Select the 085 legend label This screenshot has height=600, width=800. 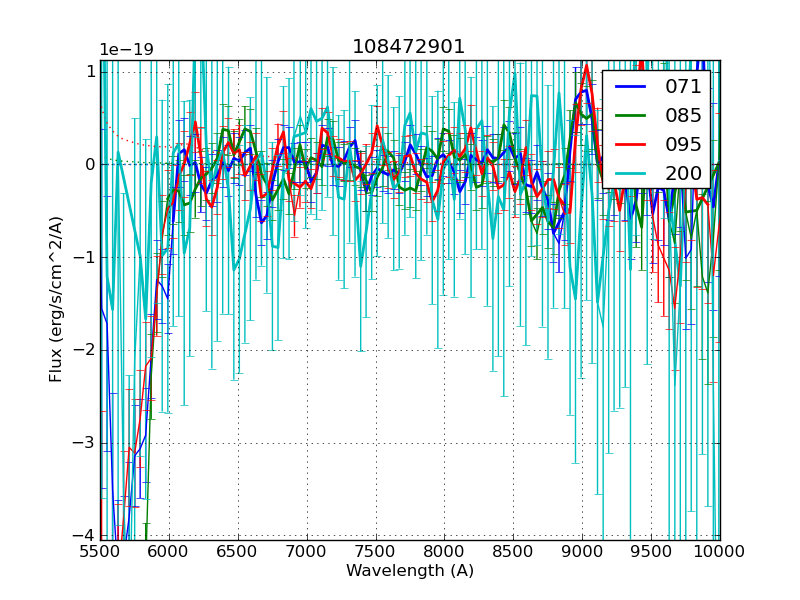683,115
